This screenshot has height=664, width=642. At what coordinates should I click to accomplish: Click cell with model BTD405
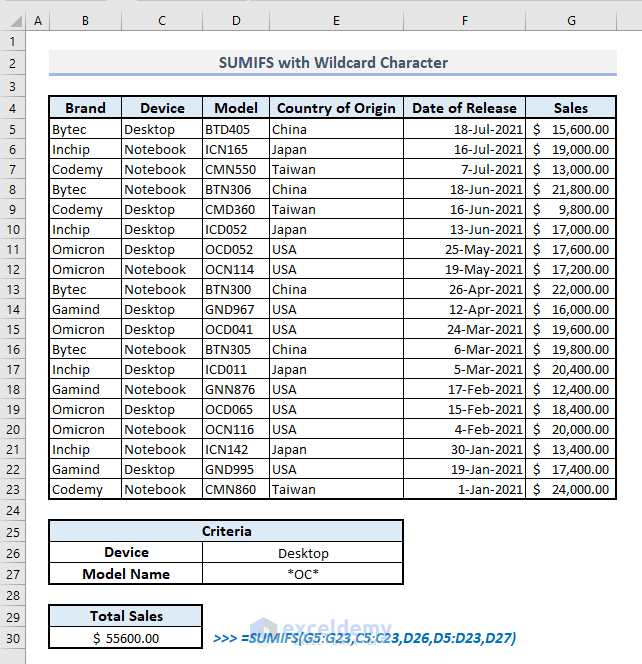(x=236, y=129)
